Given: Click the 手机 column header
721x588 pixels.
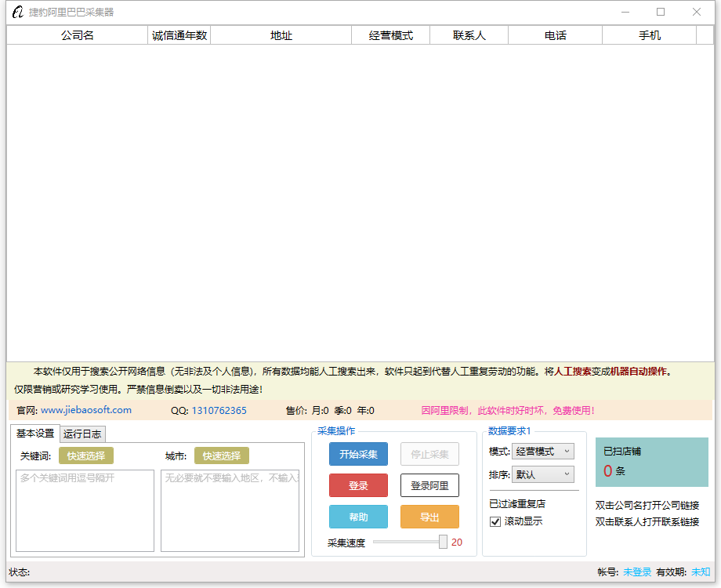Looking at the screenshot, I should [x=649, y=35].
